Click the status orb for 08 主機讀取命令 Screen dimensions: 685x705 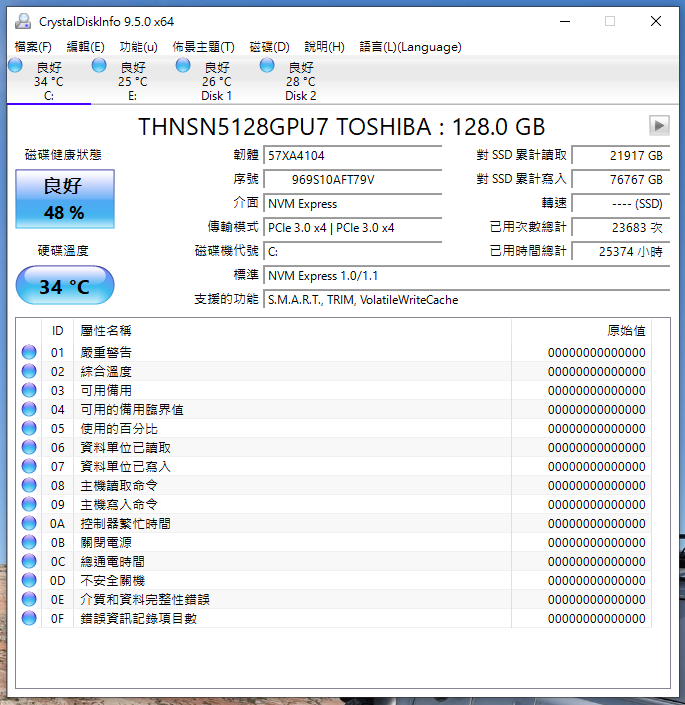29,485
